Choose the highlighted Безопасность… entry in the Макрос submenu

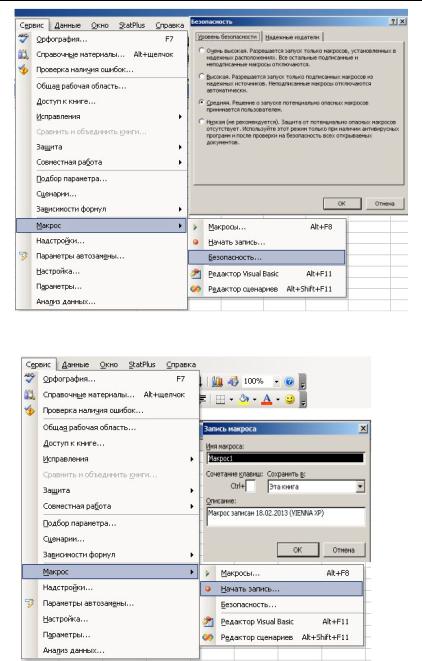266,257
